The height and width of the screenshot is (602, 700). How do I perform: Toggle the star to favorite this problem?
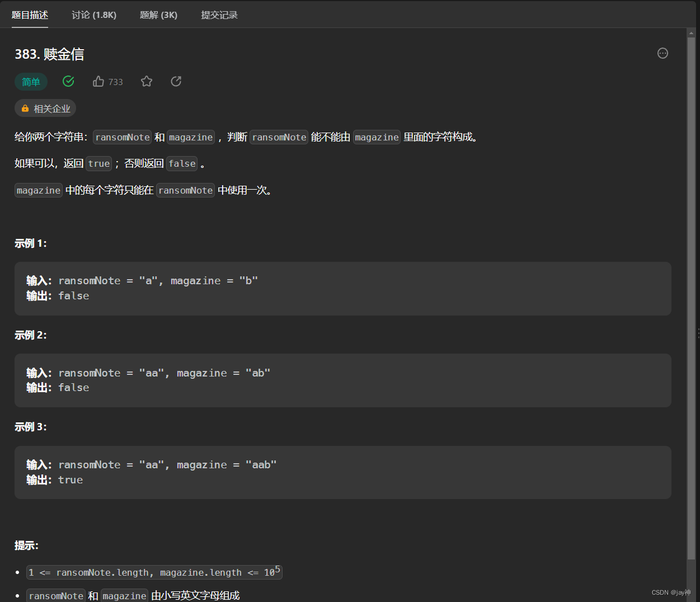tap(146, 81)
